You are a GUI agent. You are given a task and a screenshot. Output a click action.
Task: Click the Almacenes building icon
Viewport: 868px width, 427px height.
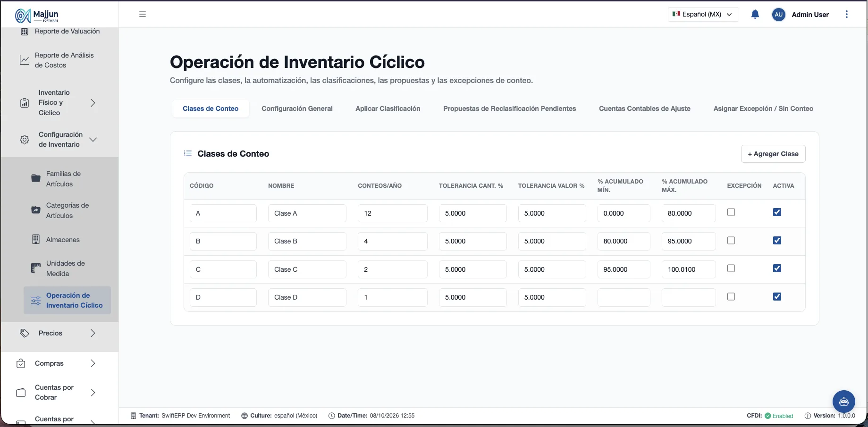coord(36,240)
